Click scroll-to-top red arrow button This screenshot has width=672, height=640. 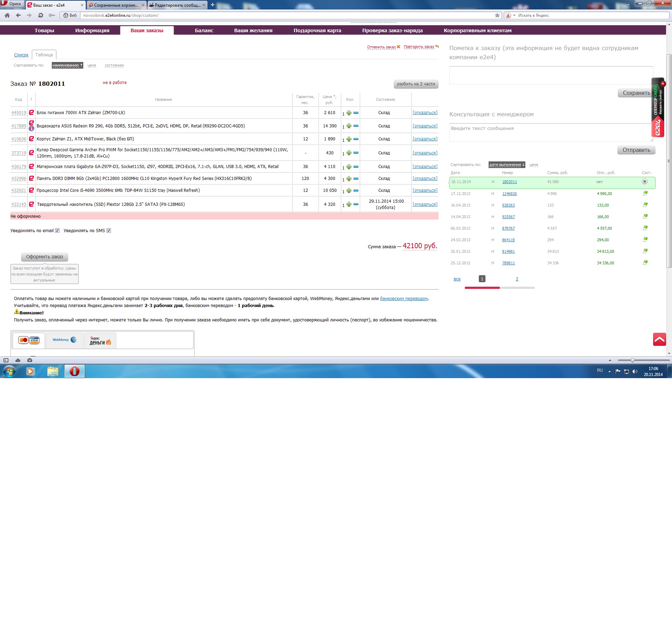(659, 339)
